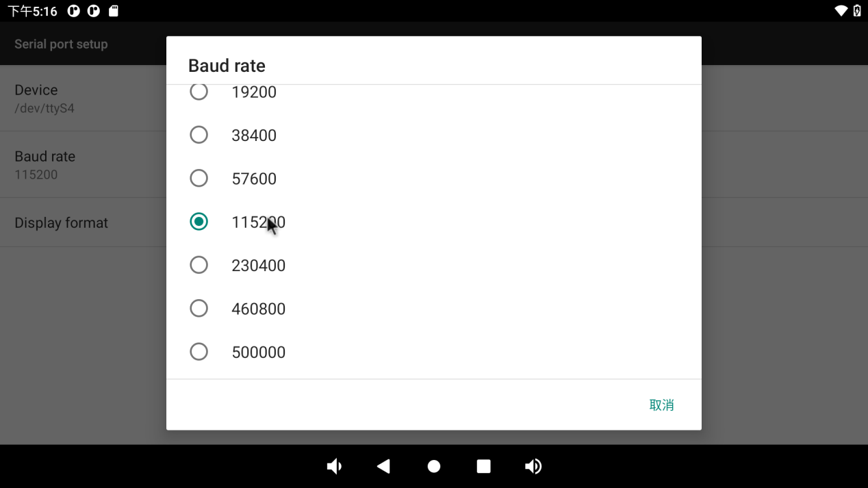Tap the back triangle navigation icon

[383, 466]
